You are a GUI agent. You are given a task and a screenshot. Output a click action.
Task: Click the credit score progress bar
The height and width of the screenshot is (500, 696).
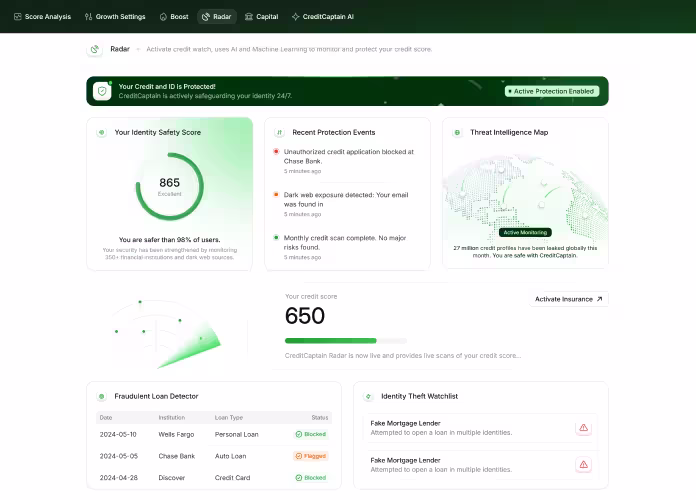click(x=345, y=341)
